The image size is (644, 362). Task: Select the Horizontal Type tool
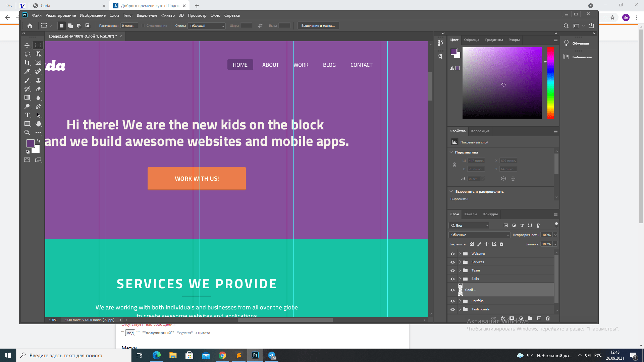click(x=27, y=115)
